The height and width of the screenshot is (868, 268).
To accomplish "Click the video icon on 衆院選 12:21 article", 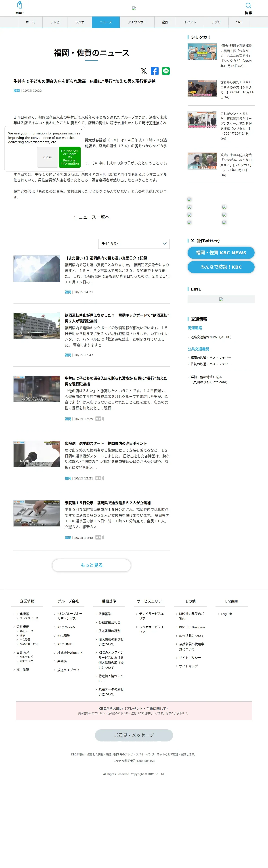I will (x=99, y=478).
